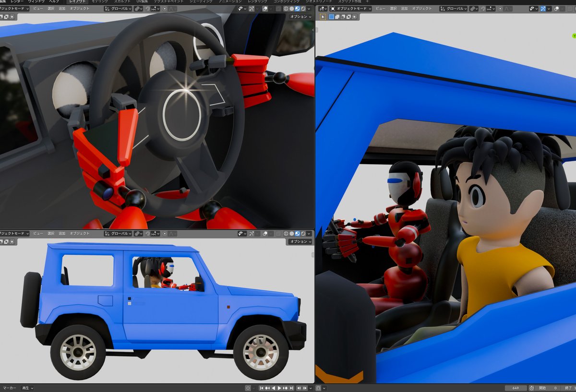This screenshot has height=392, width=576.
Task: Open pivot point icon in character viewport
Action: tap(473, 9)
